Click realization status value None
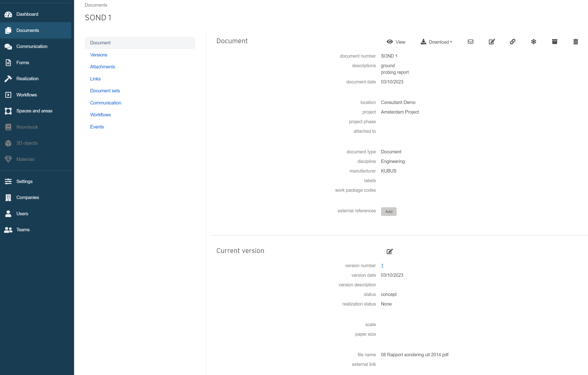This screenshot has width=588, height=375. (x=386, y=304)
